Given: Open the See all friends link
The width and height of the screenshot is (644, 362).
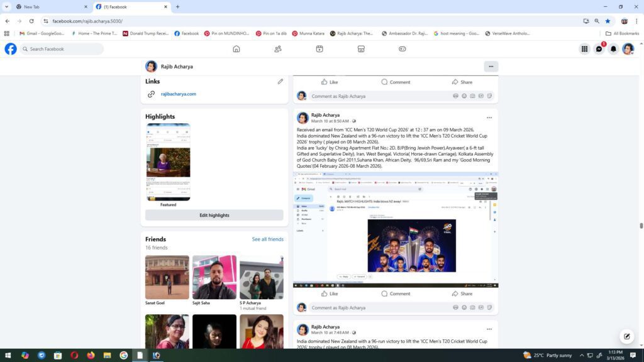Looking at the screenshot, I should tap(267, 239).
